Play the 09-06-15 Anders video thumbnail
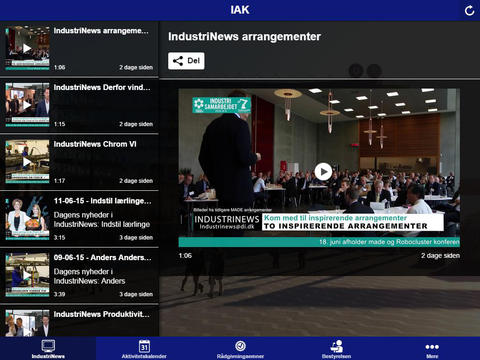The image size is (480, 360). point(27,275)
